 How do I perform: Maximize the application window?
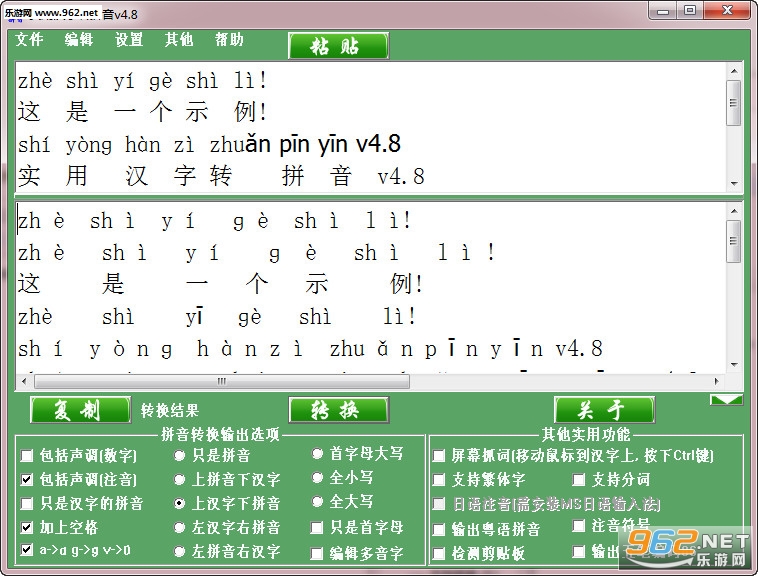(x=690, y=11)
